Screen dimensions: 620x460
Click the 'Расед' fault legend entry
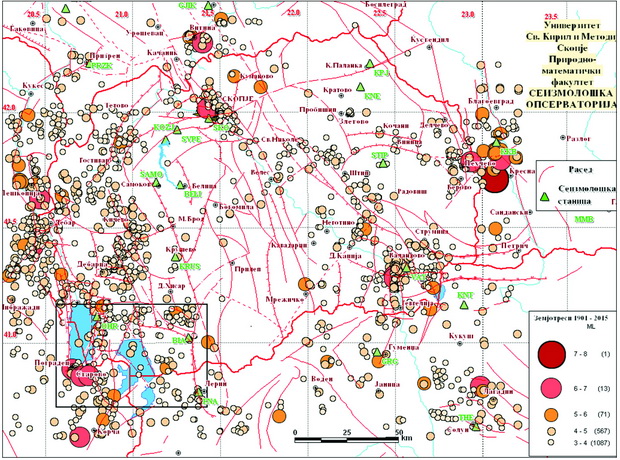point(580,170)
